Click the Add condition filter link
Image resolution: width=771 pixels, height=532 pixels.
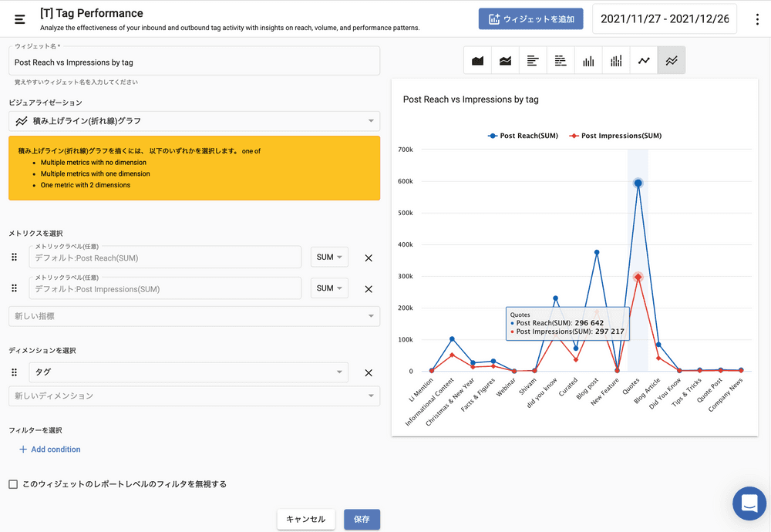click(x=49, y=450)
